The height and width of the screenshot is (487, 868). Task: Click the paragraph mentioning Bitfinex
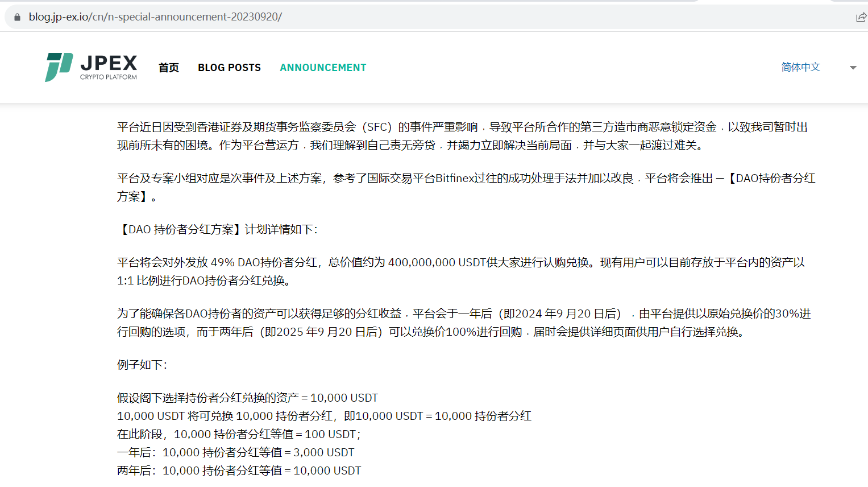click(466, 187)
